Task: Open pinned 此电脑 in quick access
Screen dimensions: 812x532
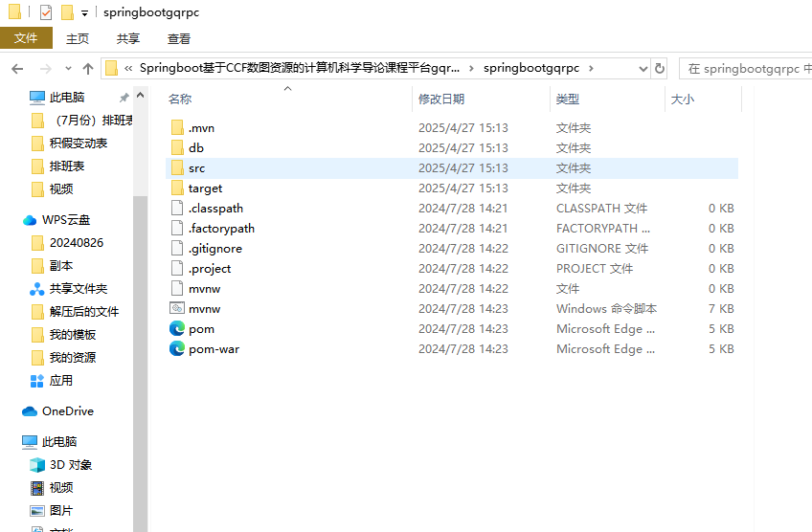Action: tap(67, 98)
